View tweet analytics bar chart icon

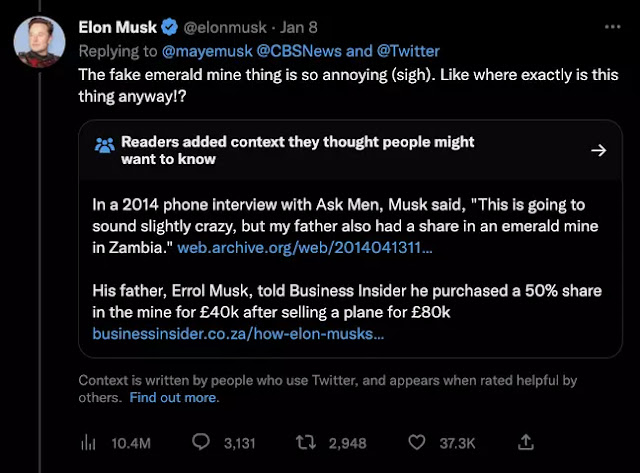tap(88, 443)
